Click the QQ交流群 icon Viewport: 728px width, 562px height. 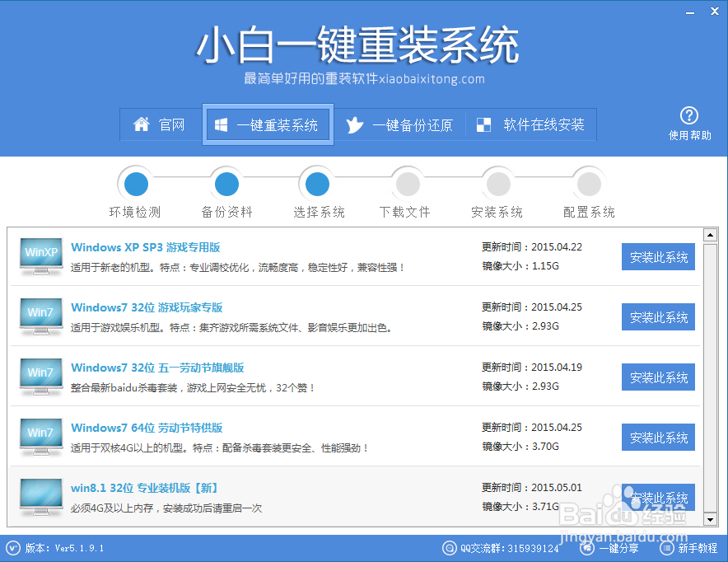pyautogui.click(x=450, y=548)
